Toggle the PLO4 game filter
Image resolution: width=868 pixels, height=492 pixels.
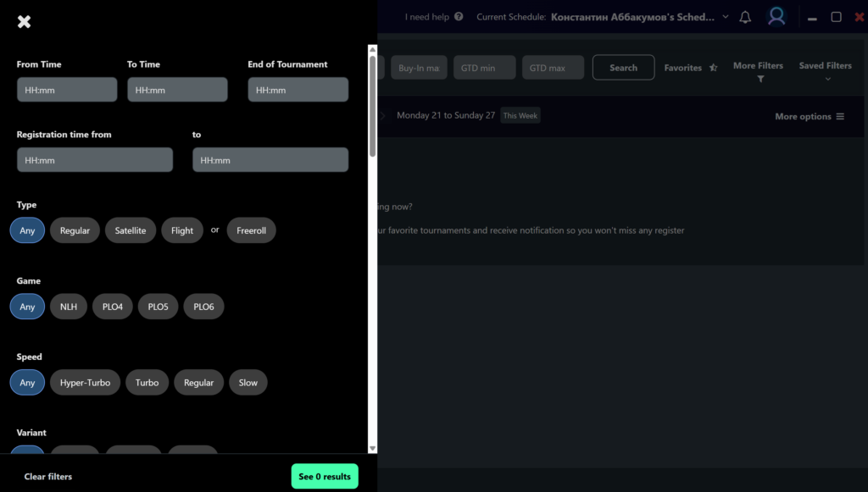click(113, 307)
